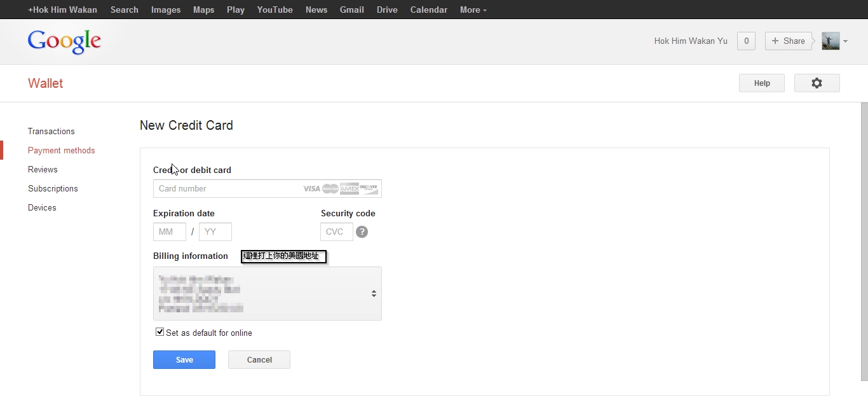868x409 pixels.
Task: Open the billing address dropdown
Action: 268,293
